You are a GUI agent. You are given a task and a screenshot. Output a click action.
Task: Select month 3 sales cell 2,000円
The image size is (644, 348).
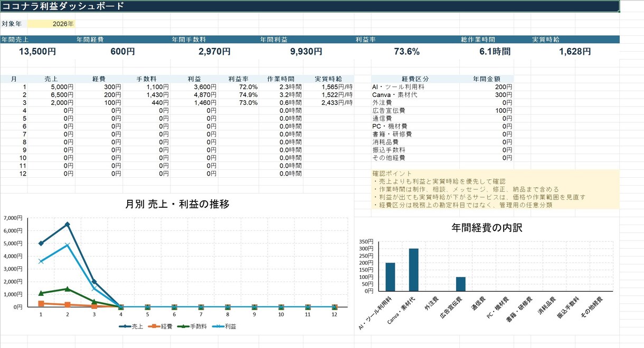point(51,103)
